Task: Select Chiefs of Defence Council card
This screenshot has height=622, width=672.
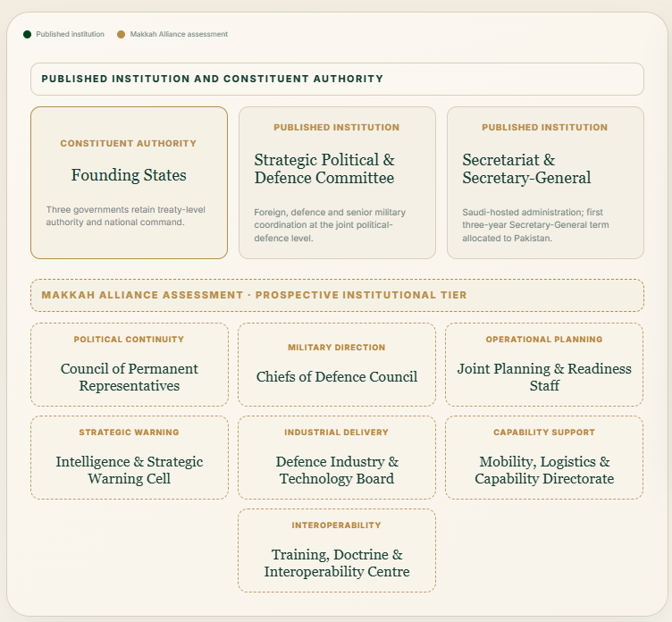Action: point(337,365)
